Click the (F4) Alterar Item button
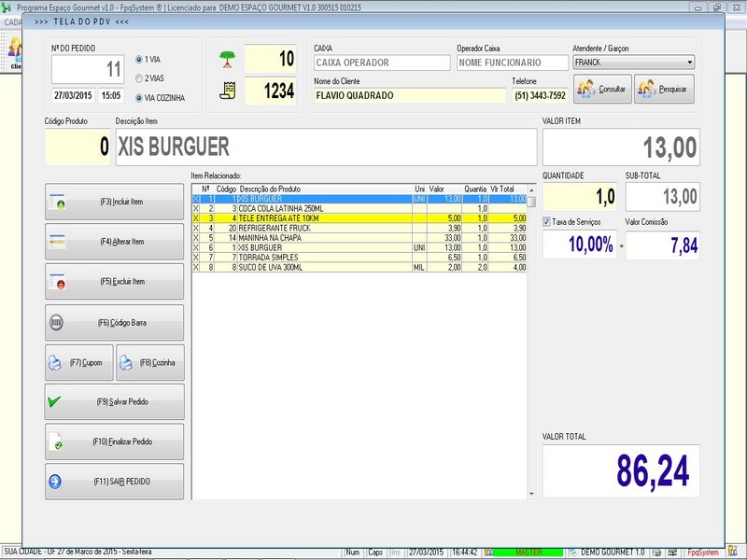 tap(114, 242)
